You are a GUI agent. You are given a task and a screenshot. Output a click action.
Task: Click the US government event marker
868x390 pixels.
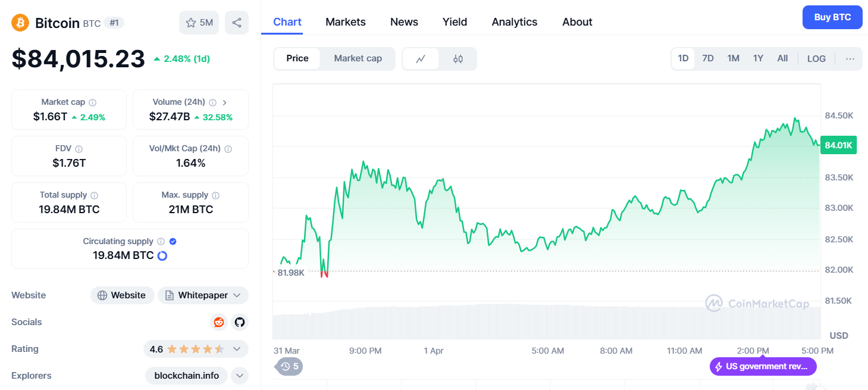tap(763, 366)
